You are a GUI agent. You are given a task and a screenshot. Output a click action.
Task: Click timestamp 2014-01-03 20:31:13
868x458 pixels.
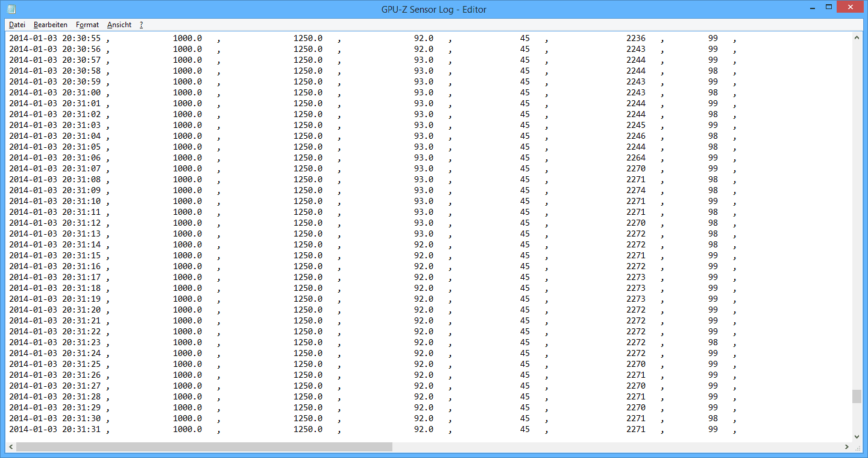[55, 234]
